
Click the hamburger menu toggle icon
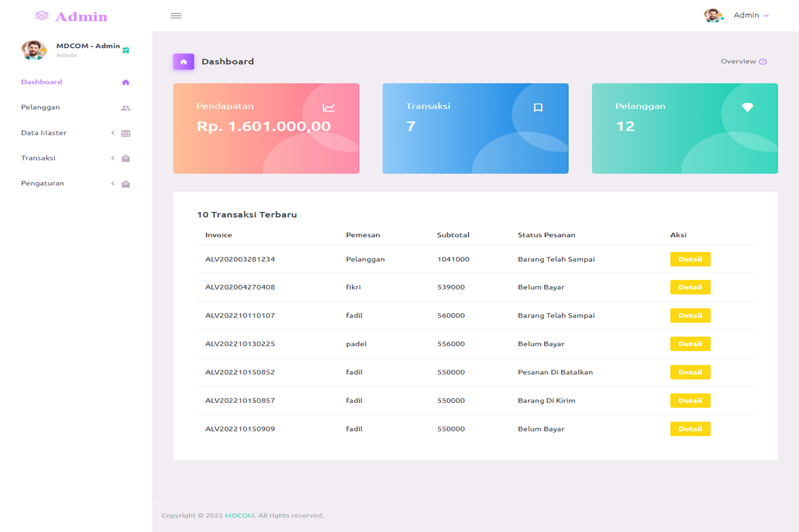176,16
